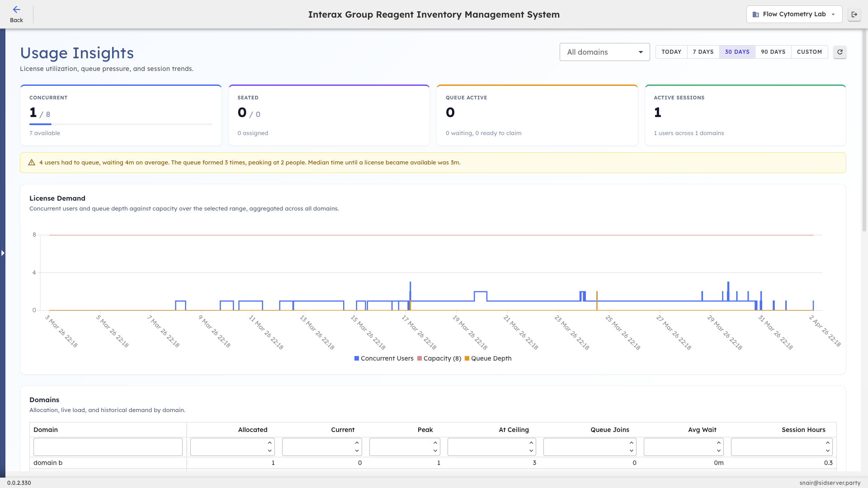Increment the Allocated column filter stepper
This screenshot has width=868, height=488.
[269, 443]
